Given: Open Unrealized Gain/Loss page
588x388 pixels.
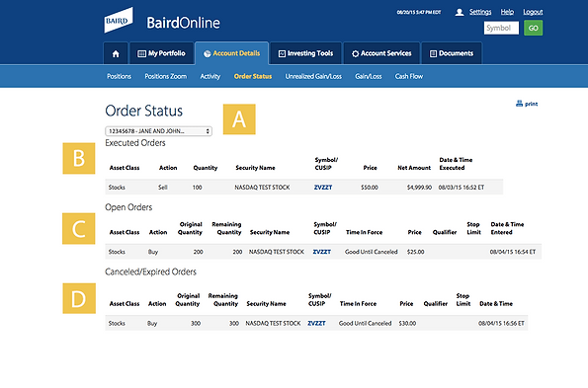Looking at the screenshot, I should [x=313, y=76].
